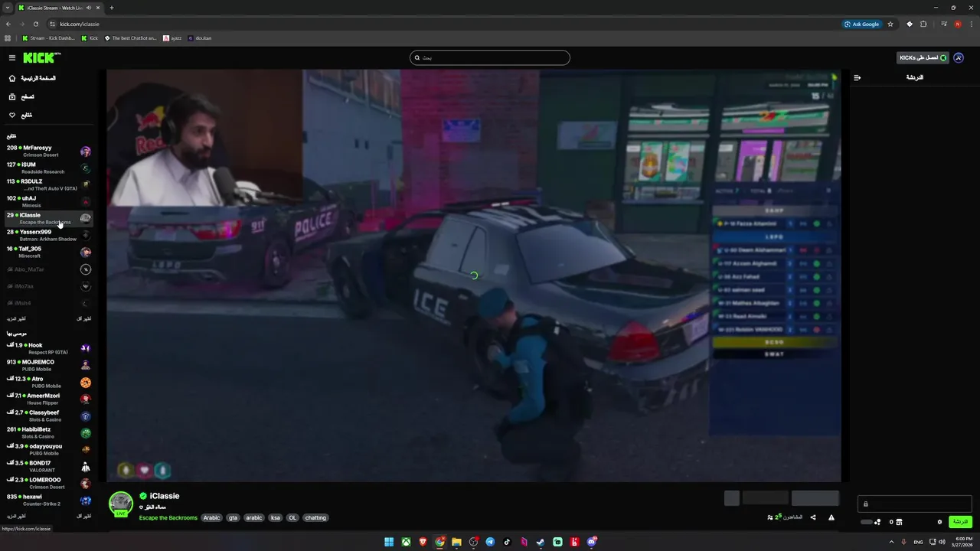Screen dimensions: 980x551
Task: Open Telegram from taskbar
Action: pos(490,542)
